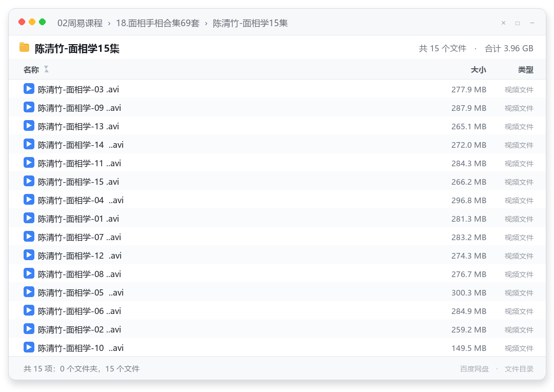Image resolution: width=554 pixels, height=392 pixels.
Task: Click video icon for 陈清竹-面相学-05 ..avi
Action: point(29,292)
